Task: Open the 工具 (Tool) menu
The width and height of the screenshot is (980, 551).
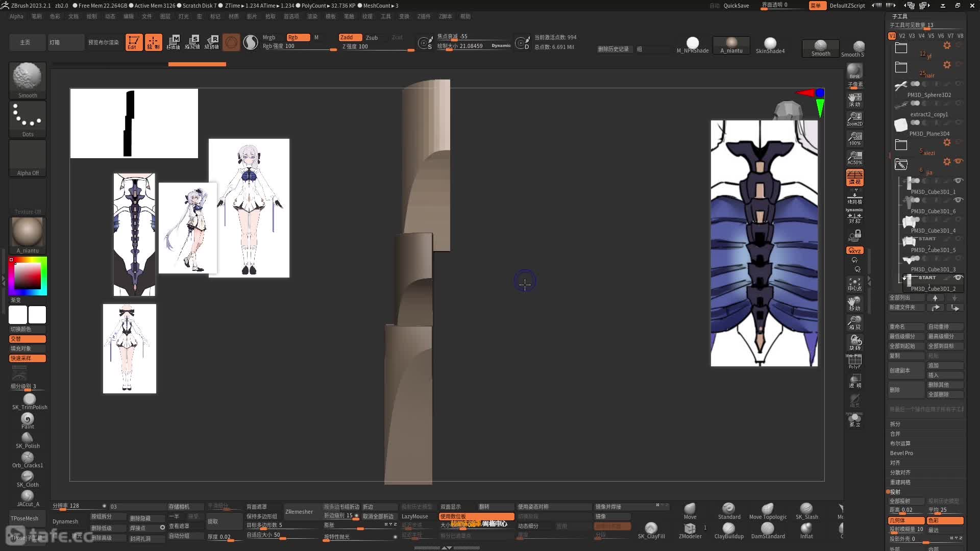Action: (x=386, y=16)
